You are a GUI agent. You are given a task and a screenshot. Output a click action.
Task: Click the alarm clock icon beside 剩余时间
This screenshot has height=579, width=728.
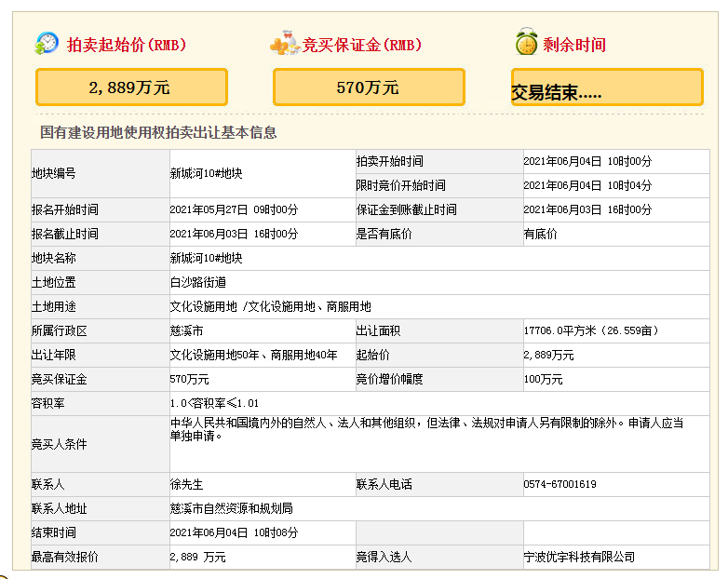tap(526, 41)
